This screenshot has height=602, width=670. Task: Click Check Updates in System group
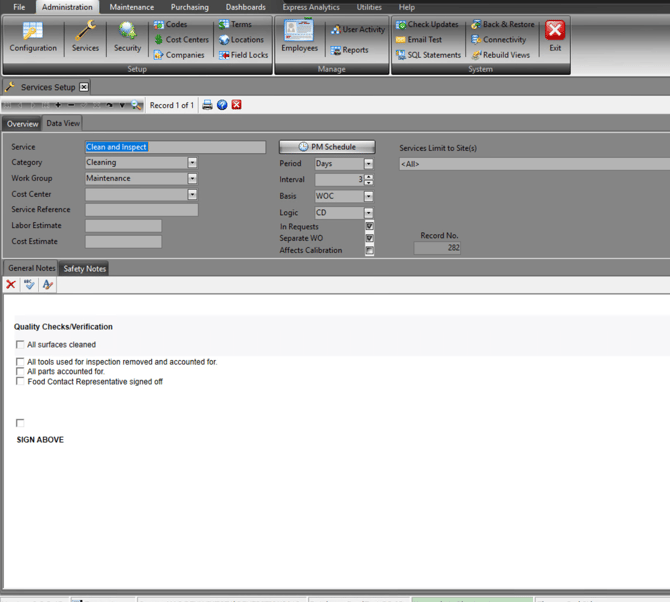[427, 25]
